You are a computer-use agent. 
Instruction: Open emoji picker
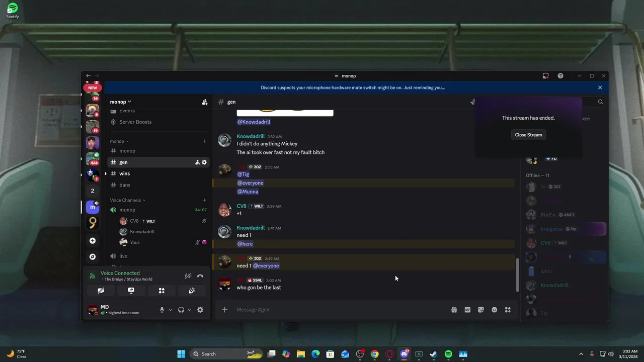coord(495,310)
